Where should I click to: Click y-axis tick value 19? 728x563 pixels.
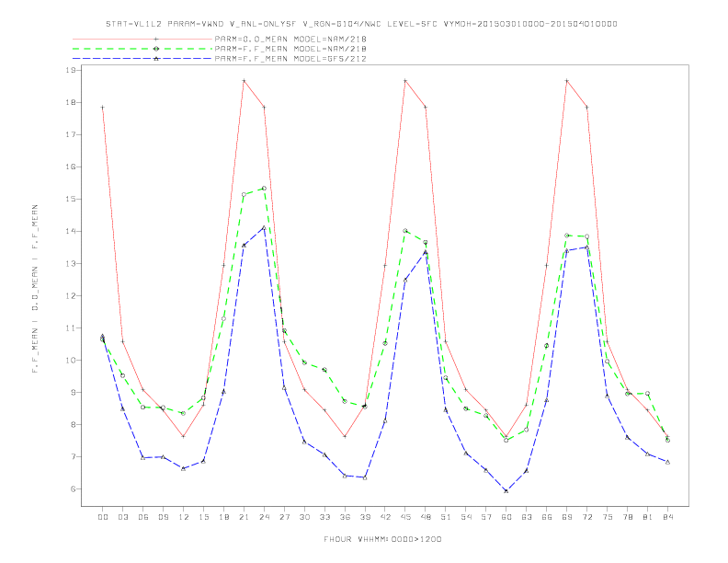pyautogui.click(x=71, y=70)
